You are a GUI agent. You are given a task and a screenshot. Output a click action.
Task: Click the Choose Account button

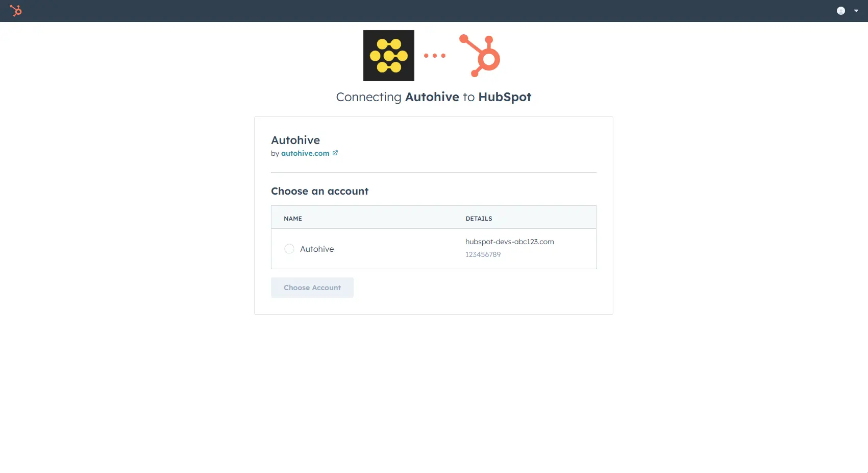312,288
